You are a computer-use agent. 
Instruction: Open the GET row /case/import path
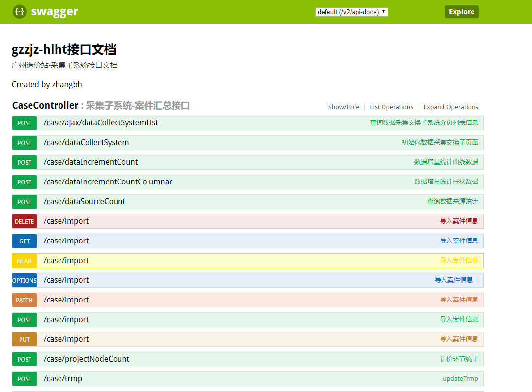click(x=66, y=241)
